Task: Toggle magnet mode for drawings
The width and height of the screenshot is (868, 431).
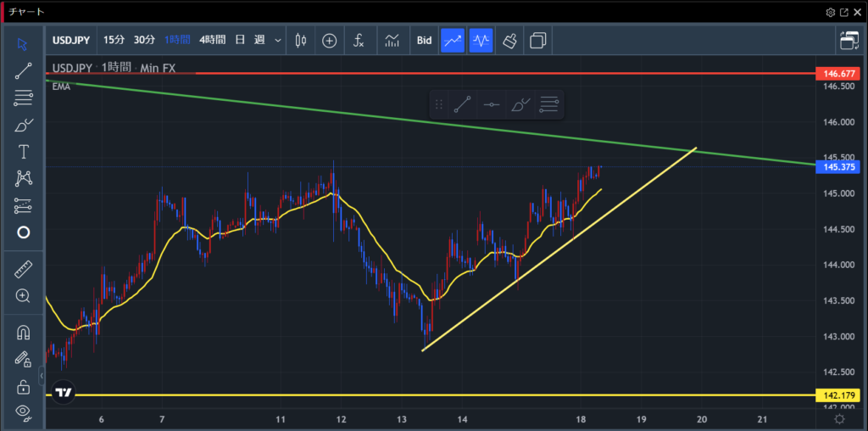Action: point(23,333)
